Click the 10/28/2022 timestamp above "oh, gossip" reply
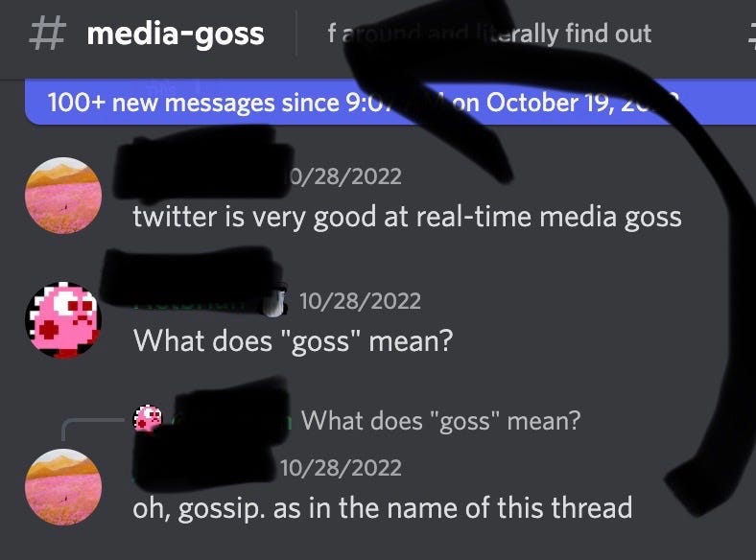This screenshot has width=756, height=560. (x=341, y=468)
